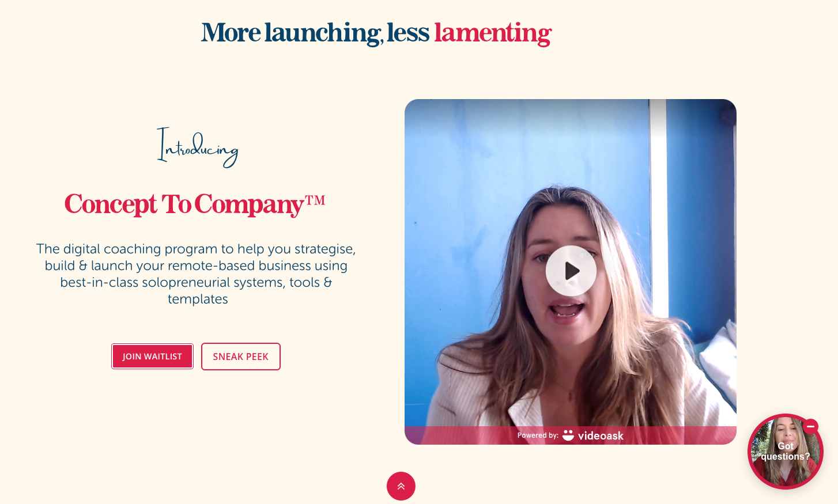
Task: Click the JOIN WAITLIST button
Action: click(x=152, y=357)
